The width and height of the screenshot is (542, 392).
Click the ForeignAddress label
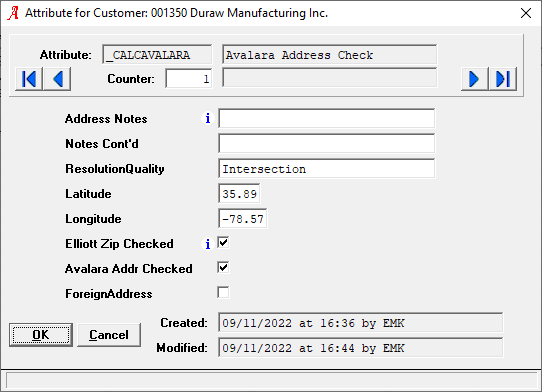(109, 294)
